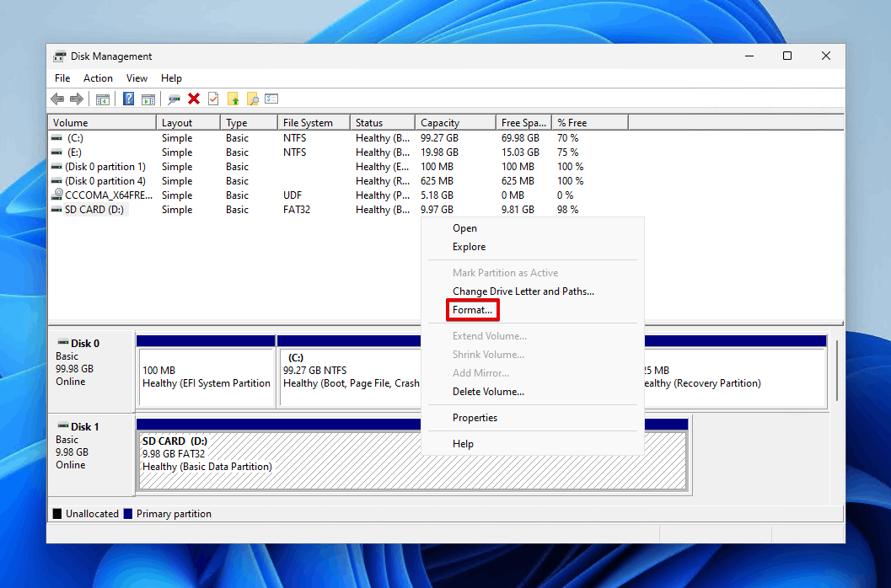This screenshot has height=588, width=891.
Task: Open the Action menu
Action: coord(98,78)
